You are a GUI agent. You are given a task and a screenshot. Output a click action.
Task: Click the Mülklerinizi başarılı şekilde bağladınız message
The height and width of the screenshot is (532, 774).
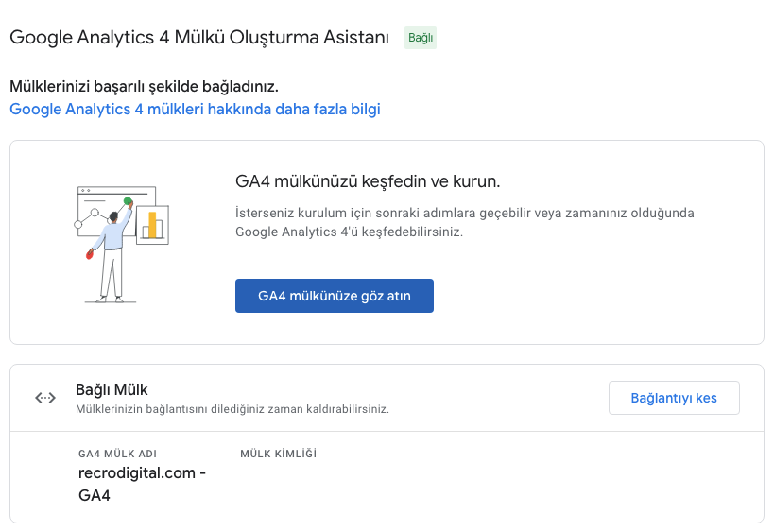coord(144,87)
